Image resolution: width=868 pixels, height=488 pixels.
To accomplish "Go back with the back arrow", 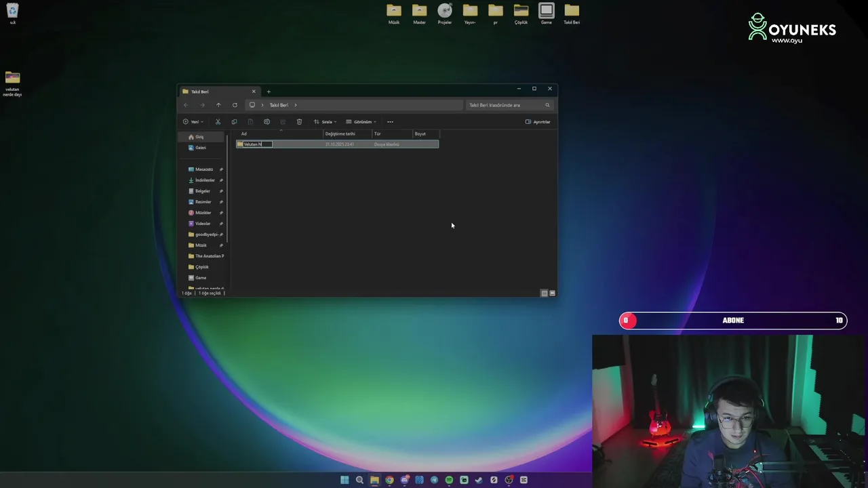I will coord(186,105).
